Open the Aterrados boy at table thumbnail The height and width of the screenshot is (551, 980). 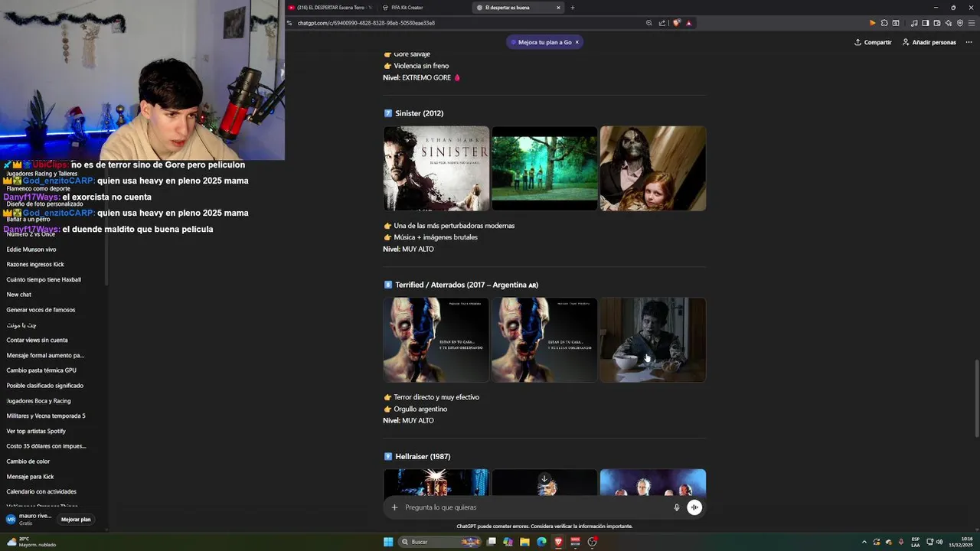click(653, 340)
